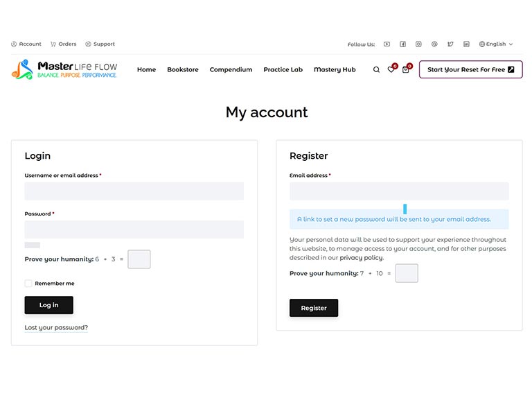Open the LinkedIn social icon

[466, 44]
